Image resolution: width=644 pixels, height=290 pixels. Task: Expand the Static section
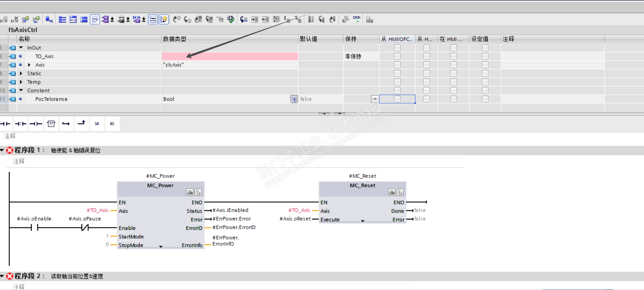tap(21, 73)
